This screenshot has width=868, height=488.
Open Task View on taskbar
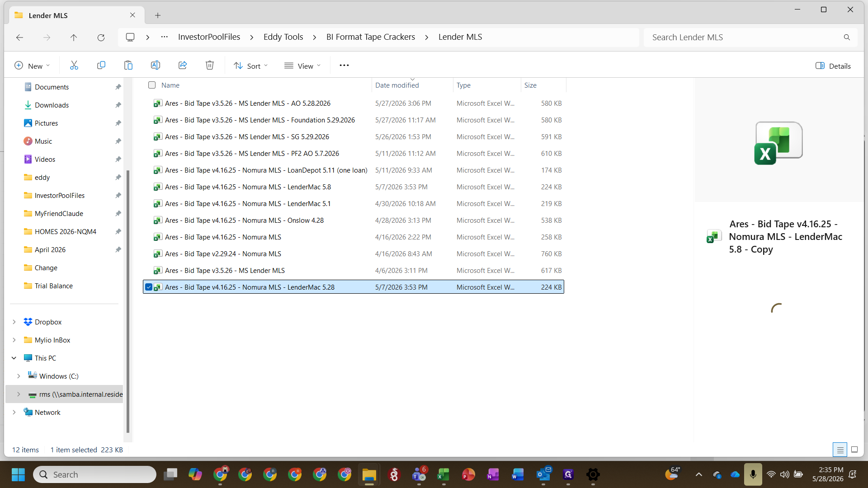[x=170, y=474]
